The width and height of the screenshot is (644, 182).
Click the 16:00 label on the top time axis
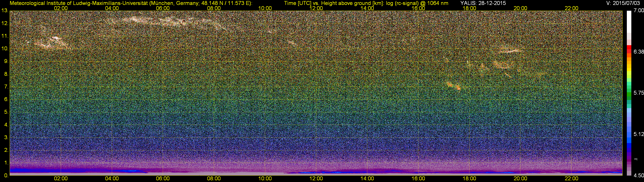click(x=418, y=8)
